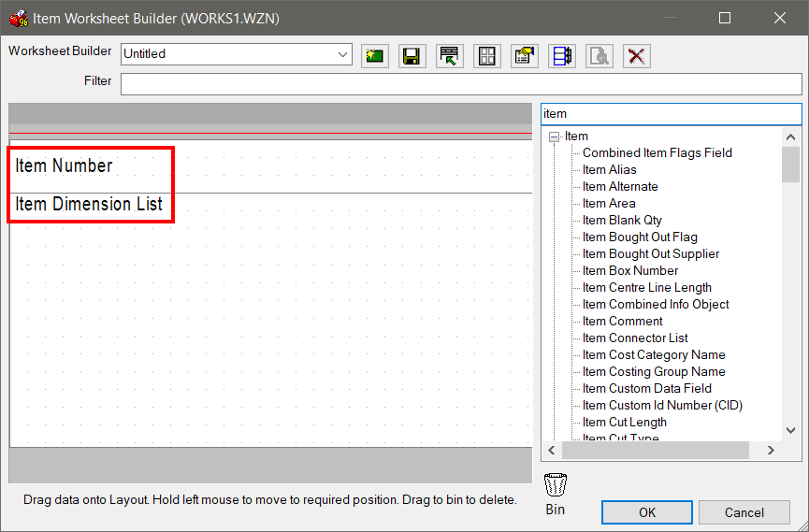This screenshot has width=809, height=532.
Task: Select Combined Item Flags Field
Action: click(657, 152)
